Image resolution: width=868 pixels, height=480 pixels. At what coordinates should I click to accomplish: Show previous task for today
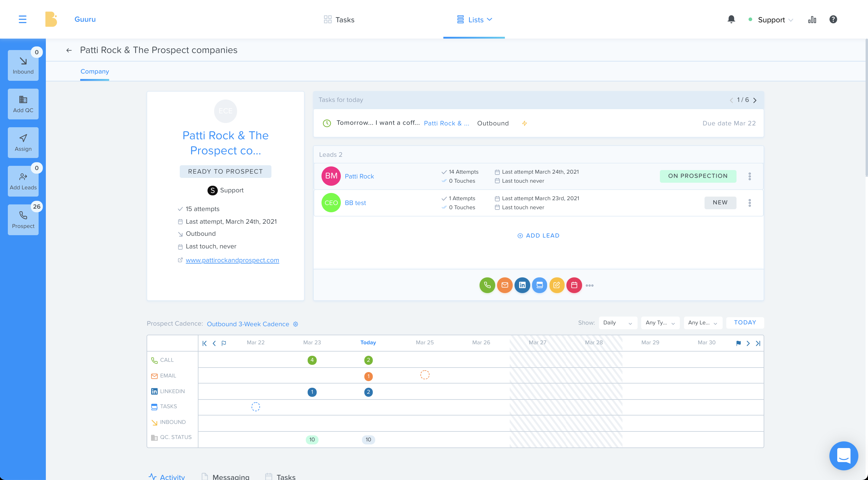coord(731,100)
